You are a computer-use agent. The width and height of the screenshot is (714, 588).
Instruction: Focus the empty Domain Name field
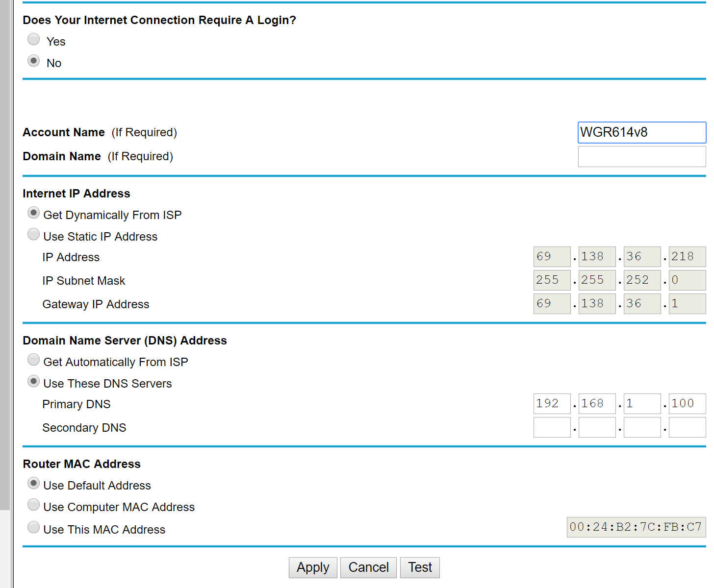[642, 157]
